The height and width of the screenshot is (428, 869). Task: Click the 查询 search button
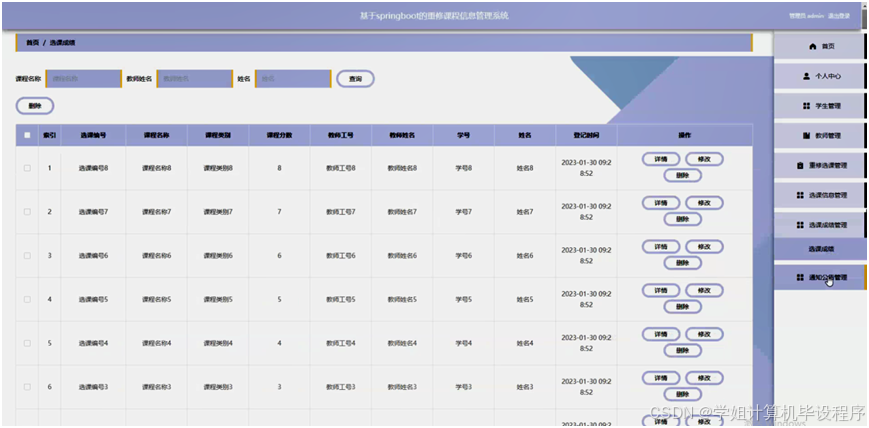pyautogui.click(x=355, y=79)
